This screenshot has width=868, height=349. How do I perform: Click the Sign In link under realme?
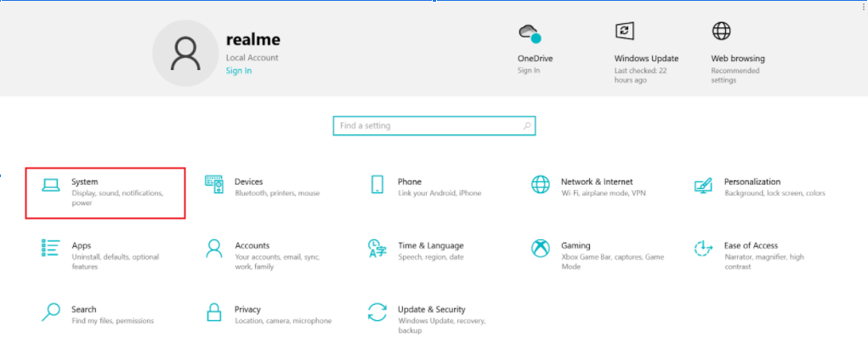(238, 71)
